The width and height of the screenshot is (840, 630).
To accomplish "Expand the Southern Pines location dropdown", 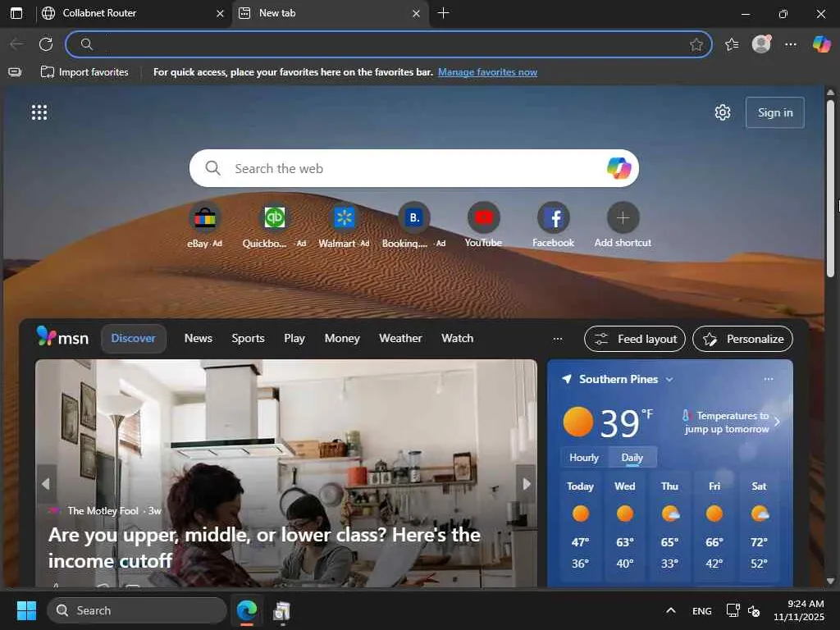I will [x=669, y=379].
